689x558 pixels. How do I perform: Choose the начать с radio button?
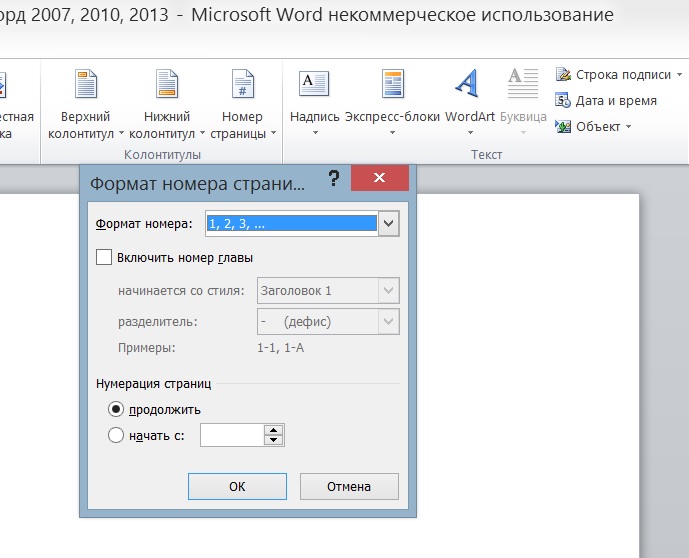(x=116, y=435)
